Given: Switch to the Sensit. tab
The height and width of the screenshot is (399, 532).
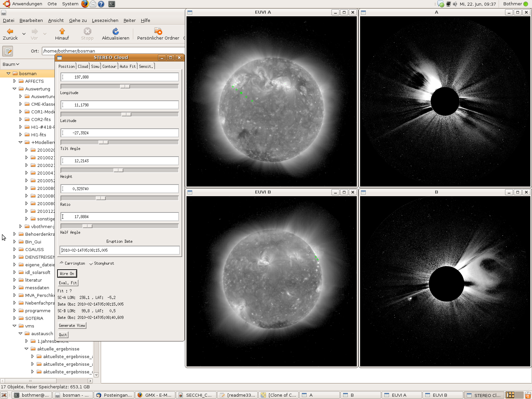Looking at the screenshot, I should (x=146, y=66).
